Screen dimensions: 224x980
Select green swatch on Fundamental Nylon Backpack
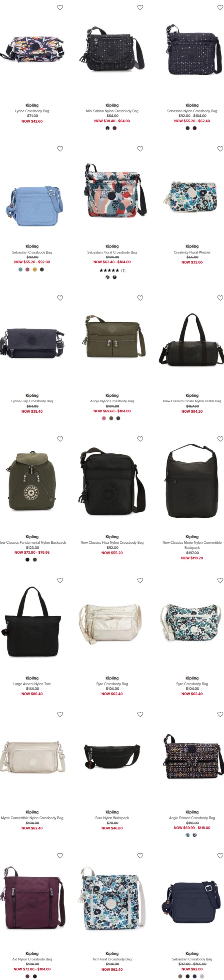pos(35,560)
